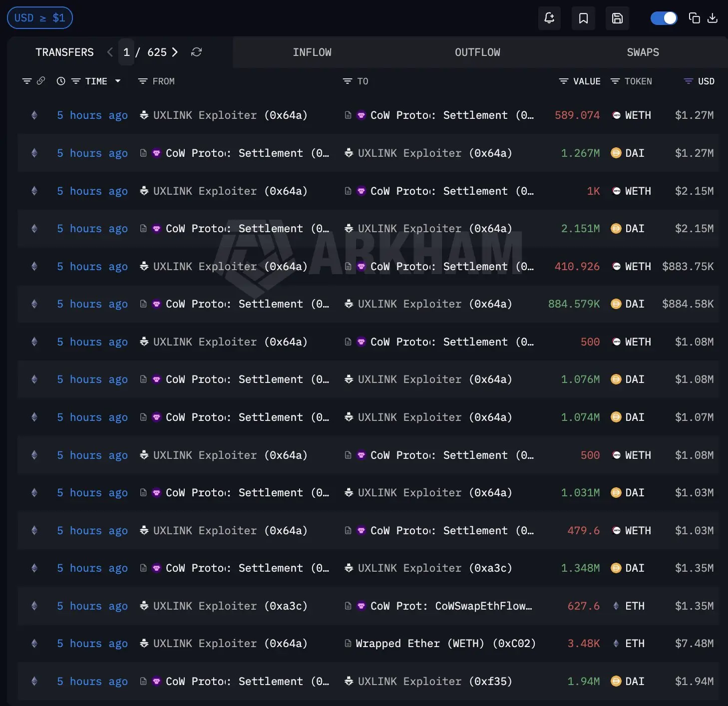Go to the previous page of transfers
The height and width of the screenshot is (706, 728).
click(110, 52)
